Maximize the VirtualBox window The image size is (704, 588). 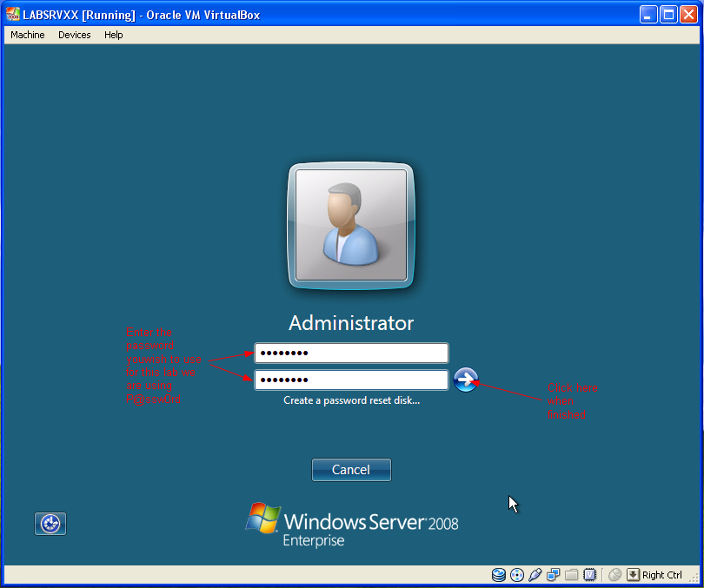pyautogui.click(x=668, y=15)
